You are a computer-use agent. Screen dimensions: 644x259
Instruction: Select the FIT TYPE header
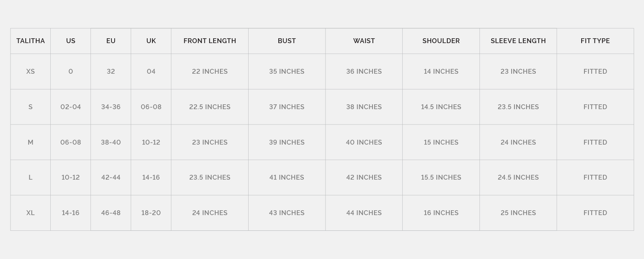pyautogui.click(x=595, y=41)
